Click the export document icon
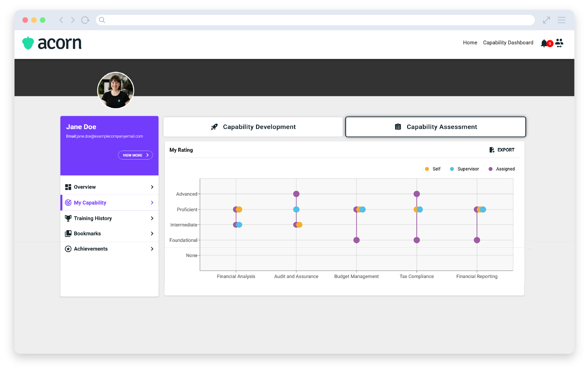Screen dimensions: 588x372 click(492, 150)
